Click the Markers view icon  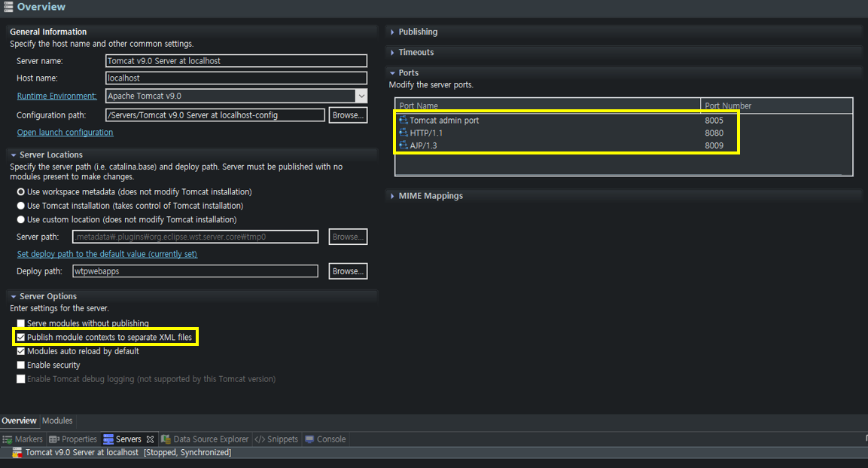(8, 439)
